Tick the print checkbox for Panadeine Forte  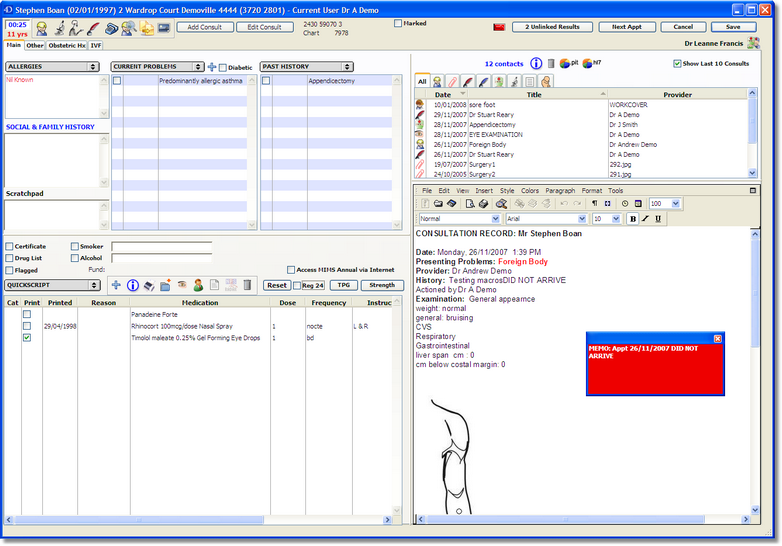(x=27, y=314)
